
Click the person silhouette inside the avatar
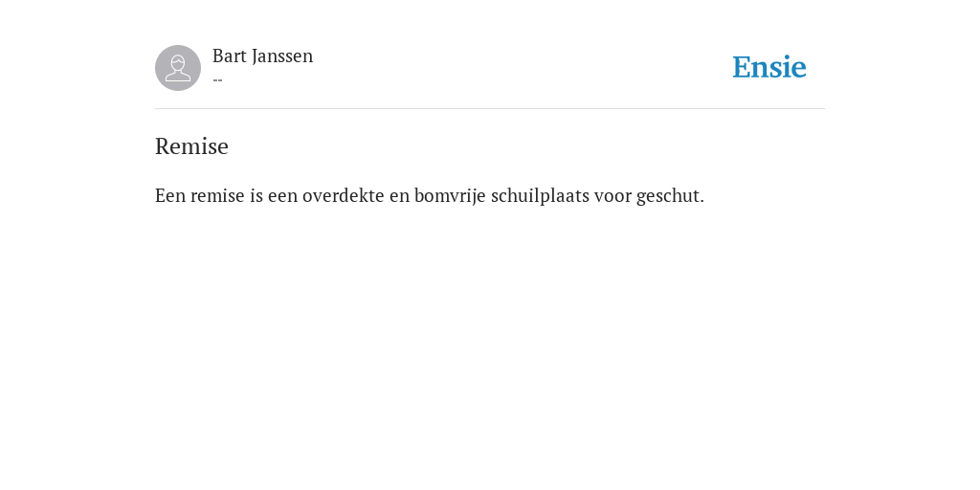coord(178,68)
